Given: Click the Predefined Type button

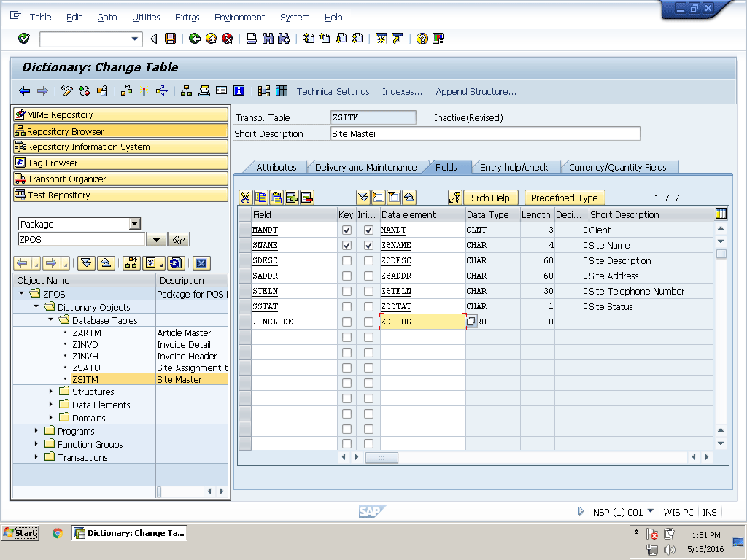Looking at the screenshot, I should tap(564, 198).
